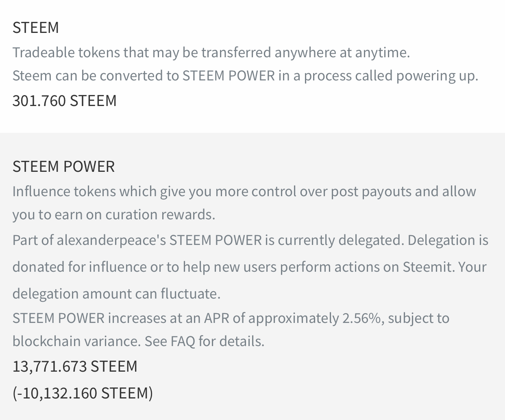Select the STEEM POWER section heading
This screenshot has width=505, height=420.
click(63, 167)
